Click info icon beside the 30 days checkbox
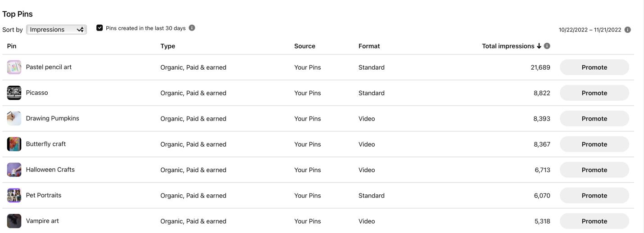This screenshot has width=644, height=233. [192, 28]
